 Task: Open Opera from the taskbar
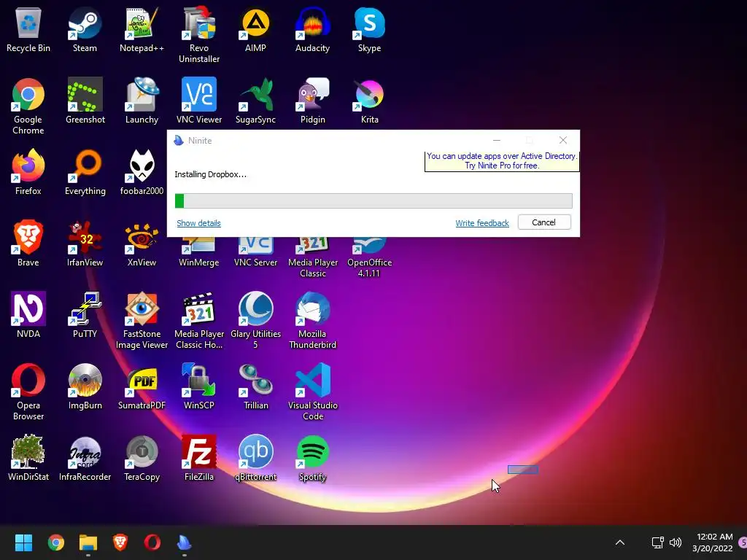[152, 542]
